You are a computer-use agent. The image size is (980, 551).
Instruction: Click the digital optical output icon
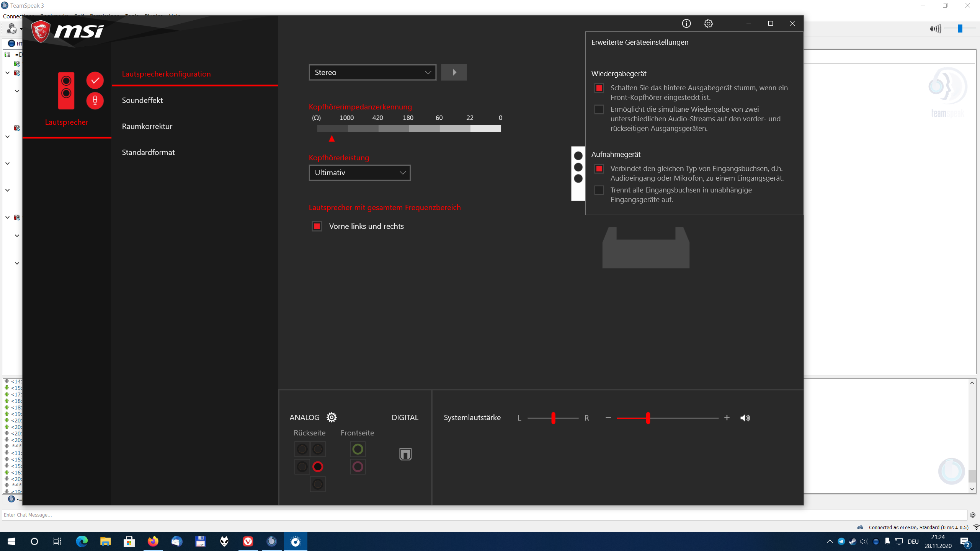click(405, 454)
